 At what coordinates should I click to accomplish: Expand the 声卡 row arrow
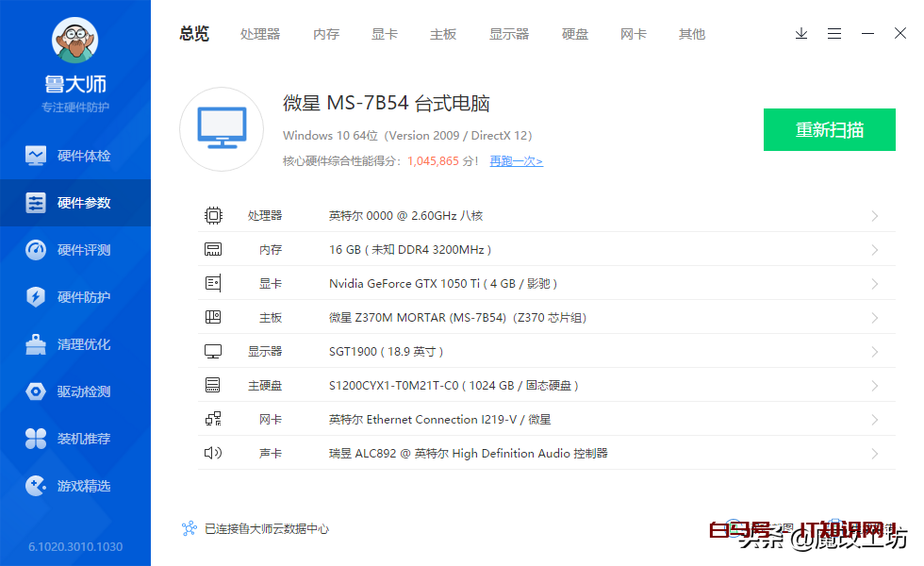(874, 454)
